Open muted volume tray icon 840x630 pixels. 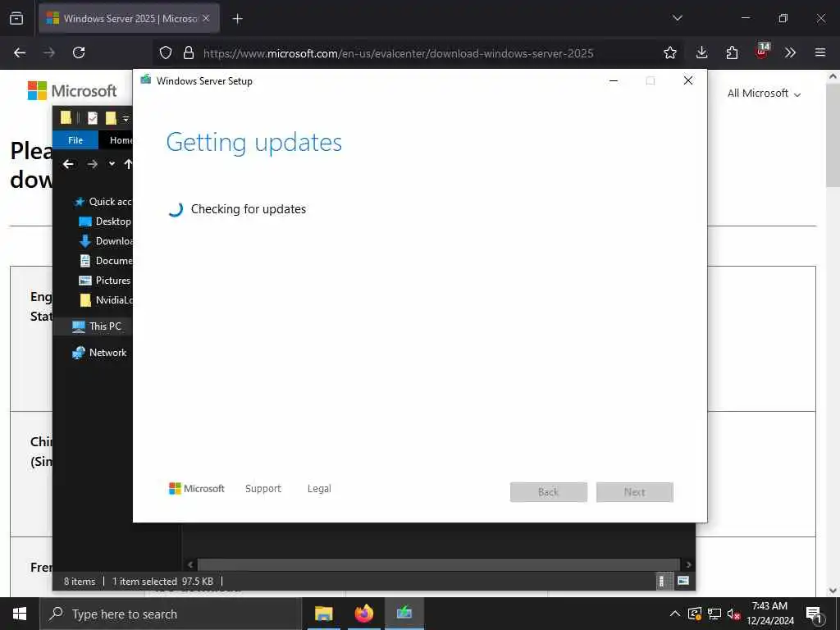734,614
